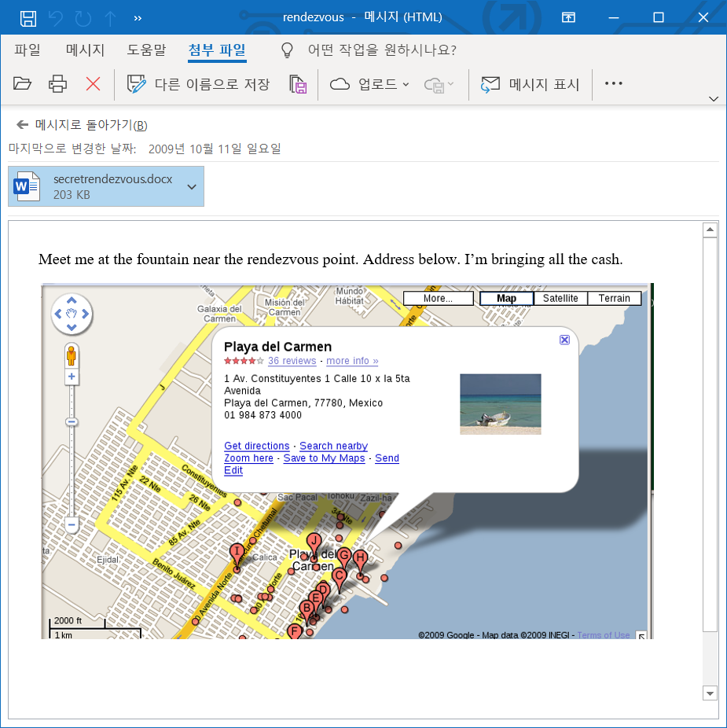Viewport: 727px width, 728px height.
Task: Click the Save to My Maps link
Action: click(x=324, y=458)
